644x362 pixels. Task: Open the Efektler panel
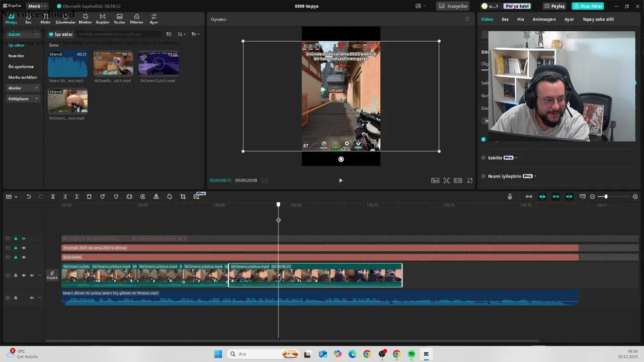coord(86,19)
